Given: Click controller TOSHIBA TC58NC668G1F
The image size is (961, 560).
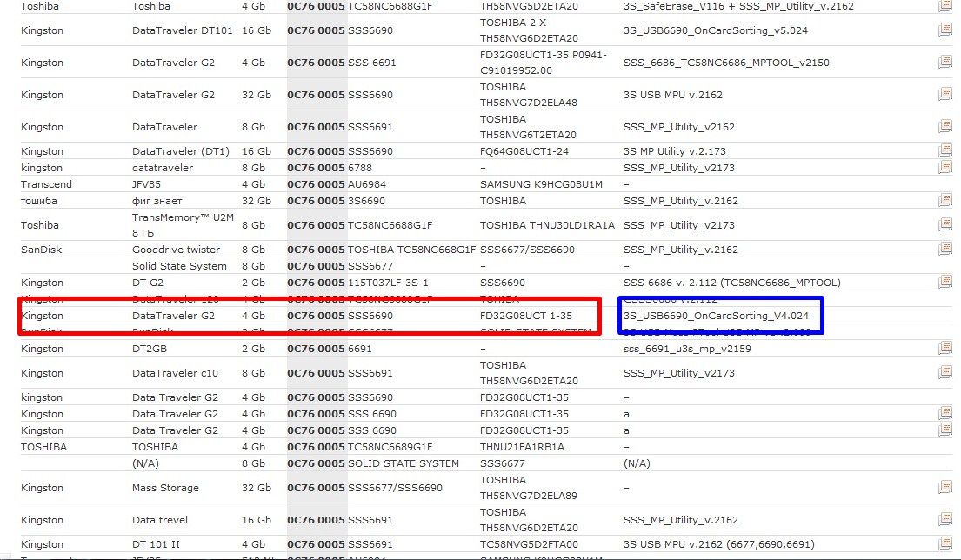Looking at the screenshot, I should click(412, 250).
